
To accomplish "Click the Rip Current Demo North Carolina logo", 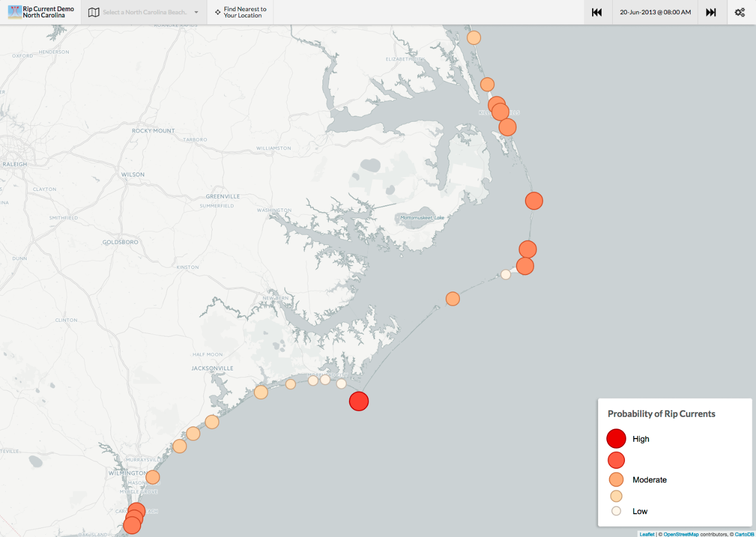I will coord(41,12).
